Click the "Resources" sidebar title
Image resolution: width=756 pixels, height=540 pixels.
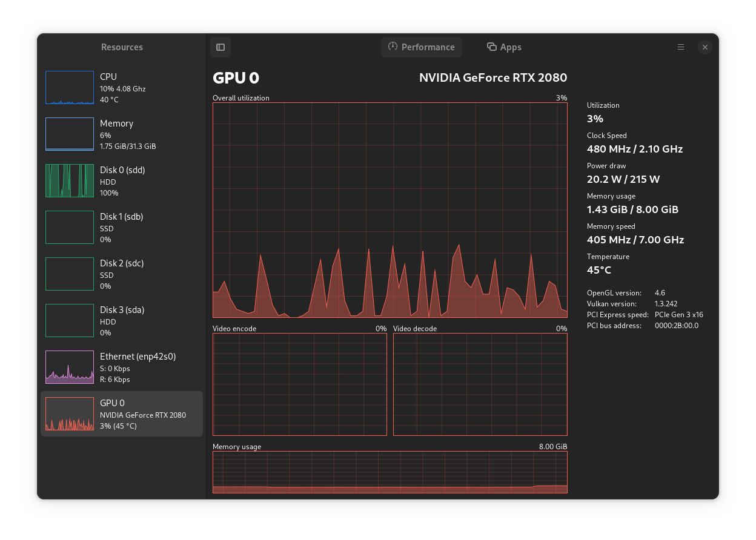pos(122,47)
